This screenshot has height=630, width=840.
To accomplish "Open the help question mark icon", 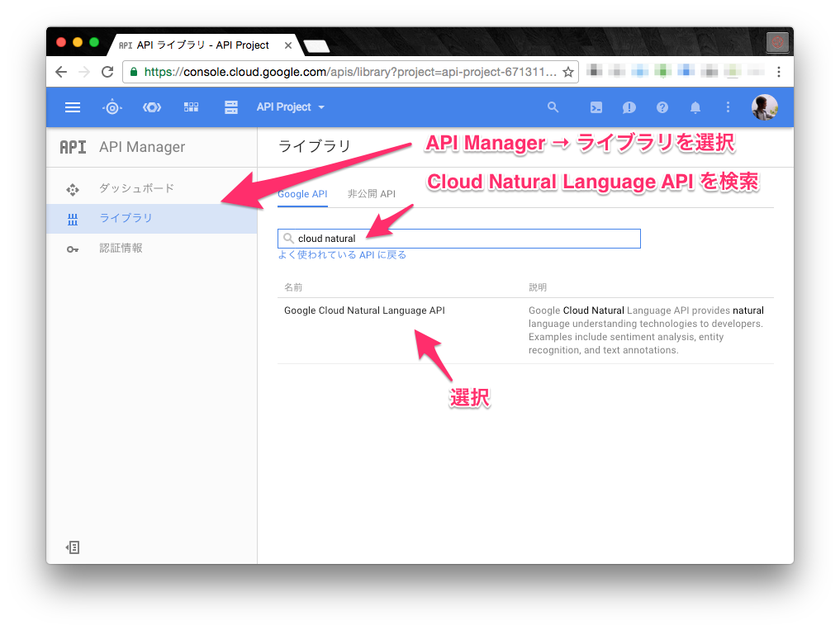I will 662,107.
